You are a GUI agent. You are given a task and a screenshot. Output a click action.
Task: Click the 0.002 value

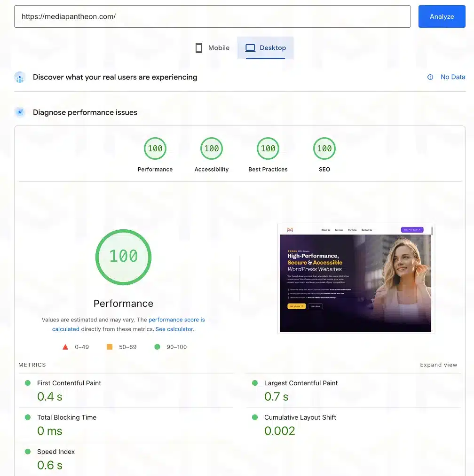click(x=279, y=431)
